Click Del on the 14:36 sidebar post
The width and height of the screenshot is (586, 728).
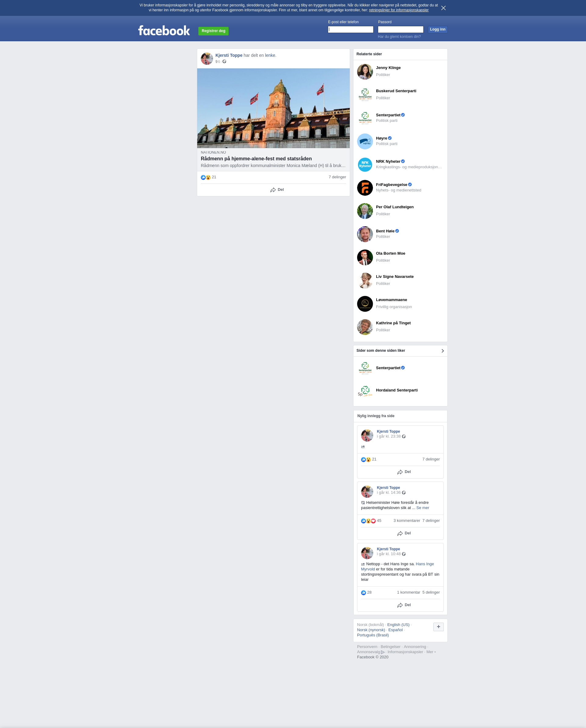coord(404,533)
